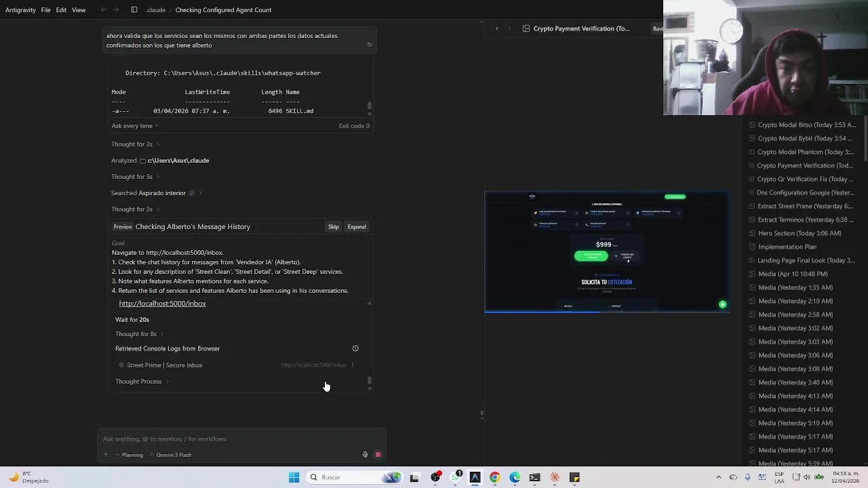
Task: Open WhatsApp from taskbar
Action: point(455,477)
